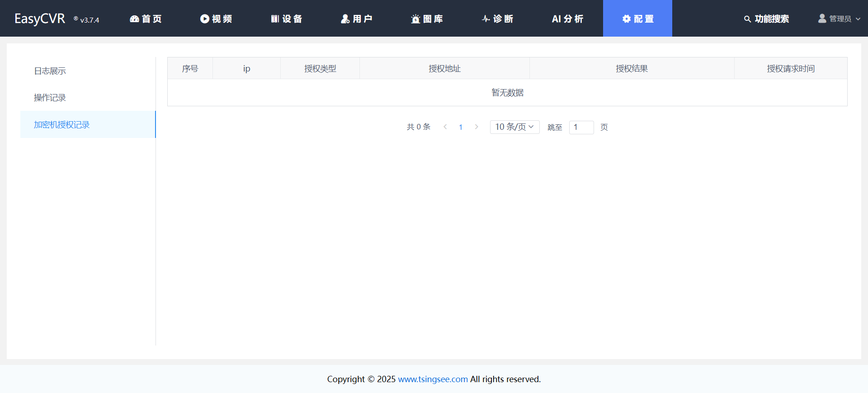
Task: Select 日志展示 in the sidebar
Action: click(x=50, y=71)
